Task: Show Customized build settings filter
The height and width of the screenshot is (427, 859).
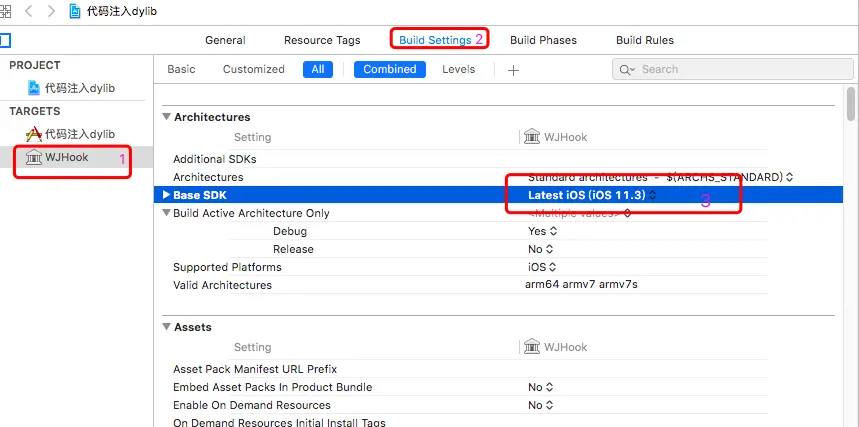Action: coord(254,69)
